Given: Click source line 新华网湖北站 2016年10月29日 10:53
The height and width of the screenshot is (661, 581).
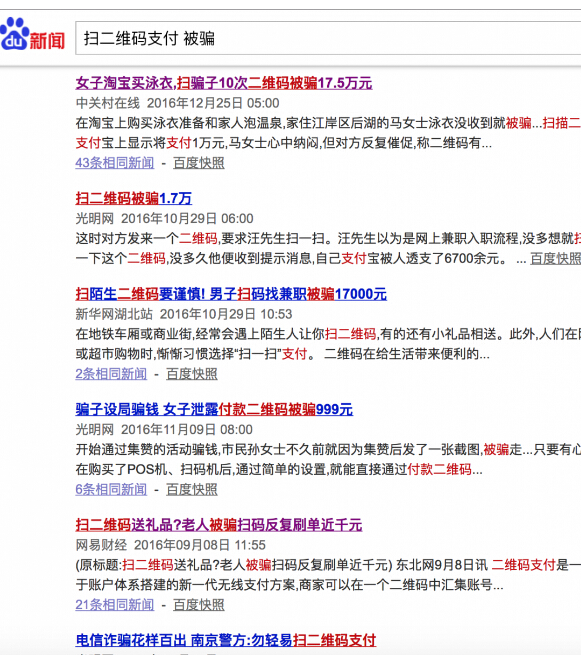Looking at the screenshot, I should click(184, 314).
